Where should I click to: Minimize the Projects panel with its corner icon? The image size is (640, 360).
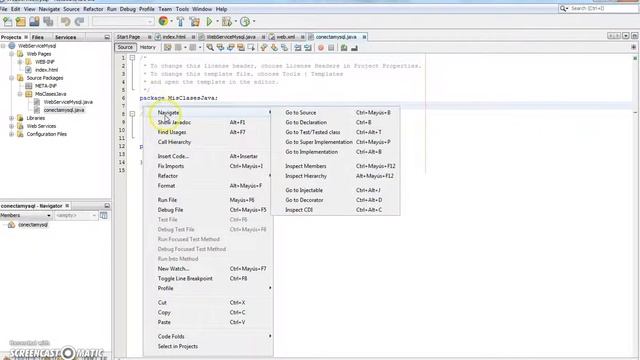(107, 37)
